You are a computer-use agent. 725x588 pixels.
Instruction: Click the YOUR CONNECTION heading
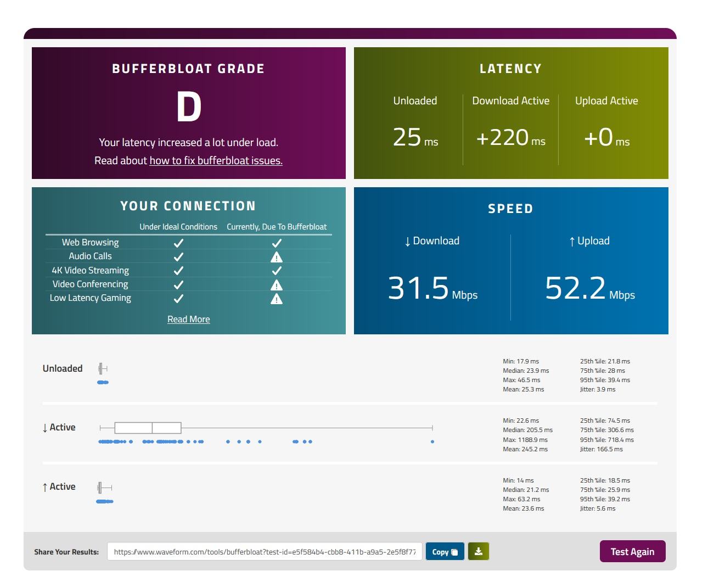point(188,206)
